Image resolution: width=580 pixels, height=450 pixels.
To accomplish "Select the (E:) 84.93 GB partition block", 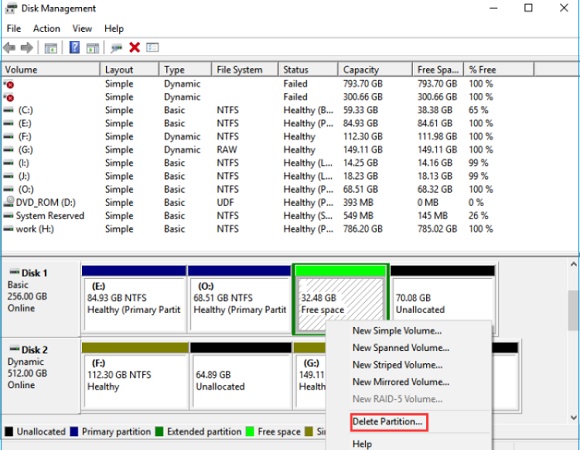I will point(134,299).
